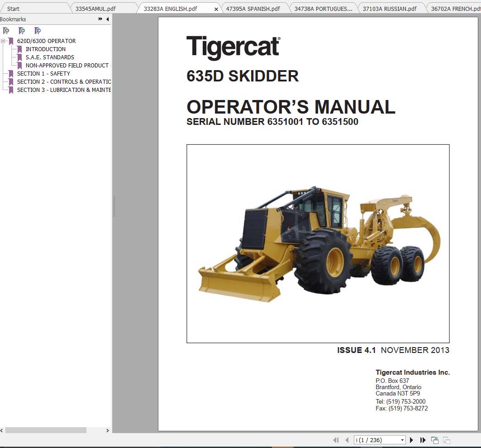Go to the previous page

(x=347, y=440)
